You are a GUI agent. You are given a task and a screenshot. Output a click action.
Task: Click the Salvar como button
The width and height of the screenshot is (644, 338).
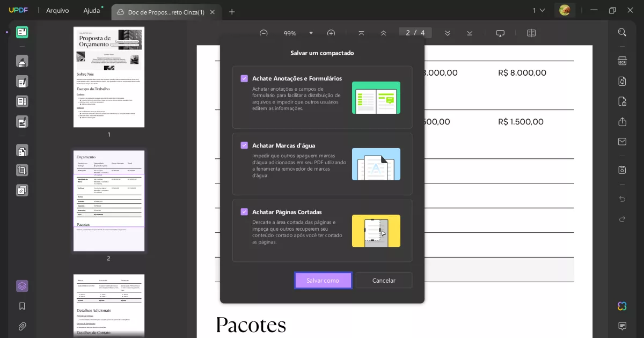click(x=323, y=280)
